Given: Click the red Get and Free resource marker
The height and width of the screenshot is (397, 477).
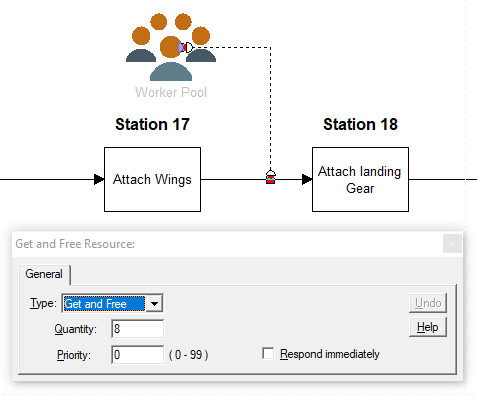Looking at the screenshot, I should (271, 177).
